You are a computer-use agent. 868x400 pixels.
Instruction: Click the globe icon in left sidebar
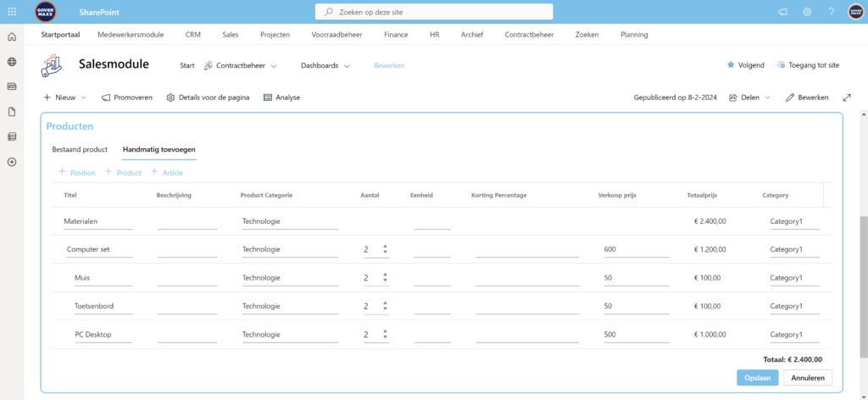[12, 62]
